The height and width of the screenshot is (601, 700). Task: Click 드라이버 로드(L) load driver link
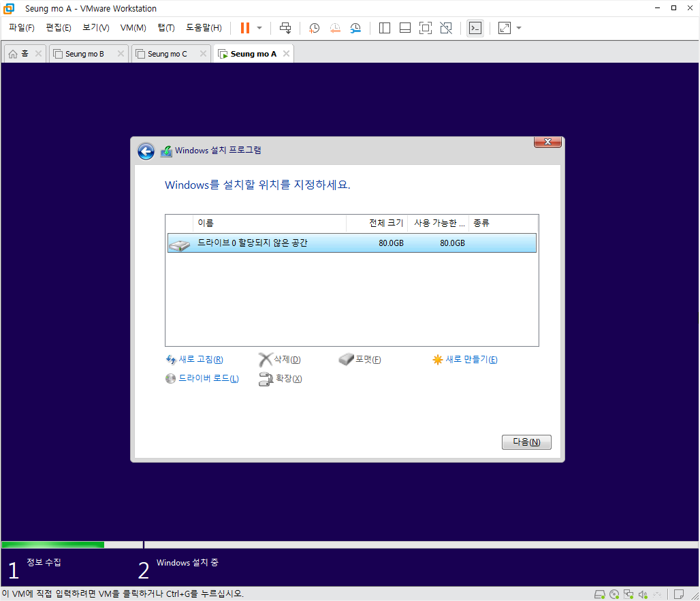[x=208, y=378]
